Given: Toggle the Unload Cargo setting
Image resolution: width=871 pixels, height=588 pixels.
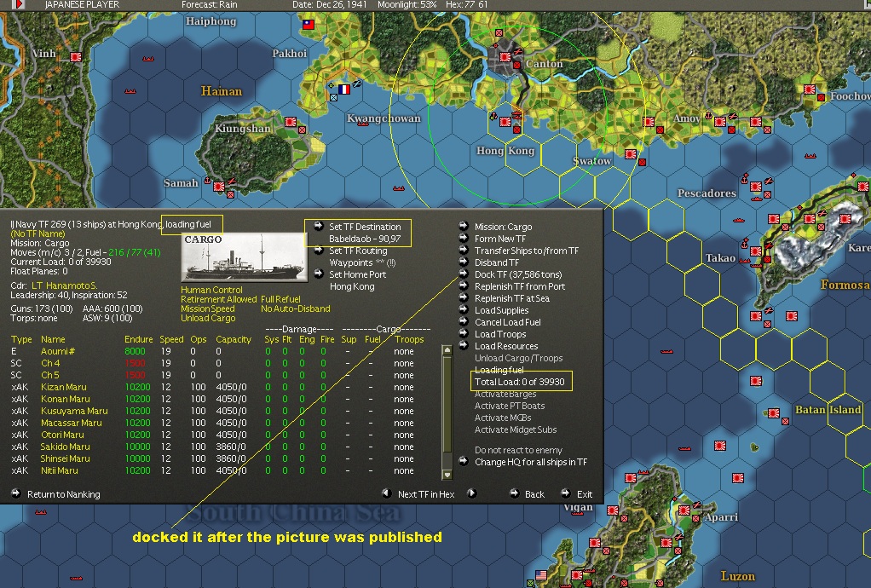Looking at the screenshot, I should 208,318.
